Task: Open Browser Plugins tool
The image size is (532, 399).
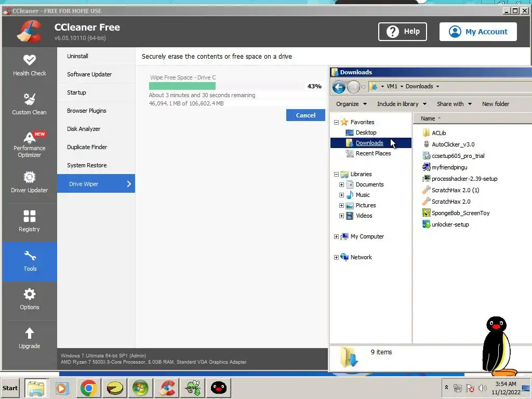Action: 96,111
